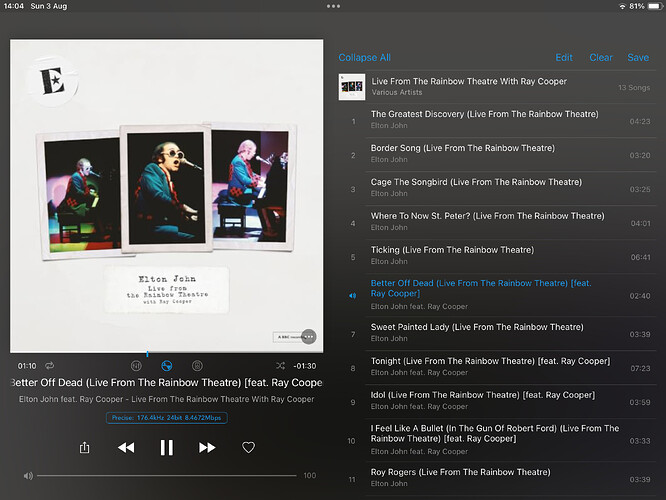Image resolution: width=666 pixels, height=500 pixels.
Task: Tap the 06:41 duration of Ticking
Action: [x=641, y=257]
